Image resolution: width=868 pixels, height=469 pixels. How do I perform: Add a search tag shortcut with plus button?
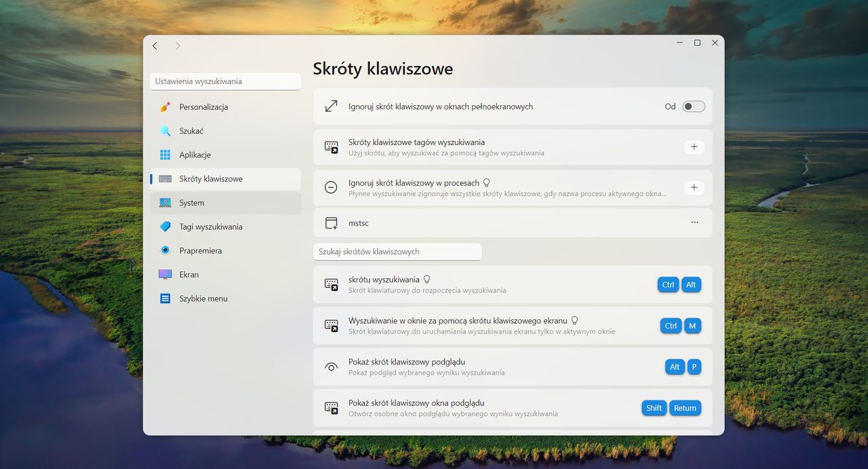(x=694, y=147)
